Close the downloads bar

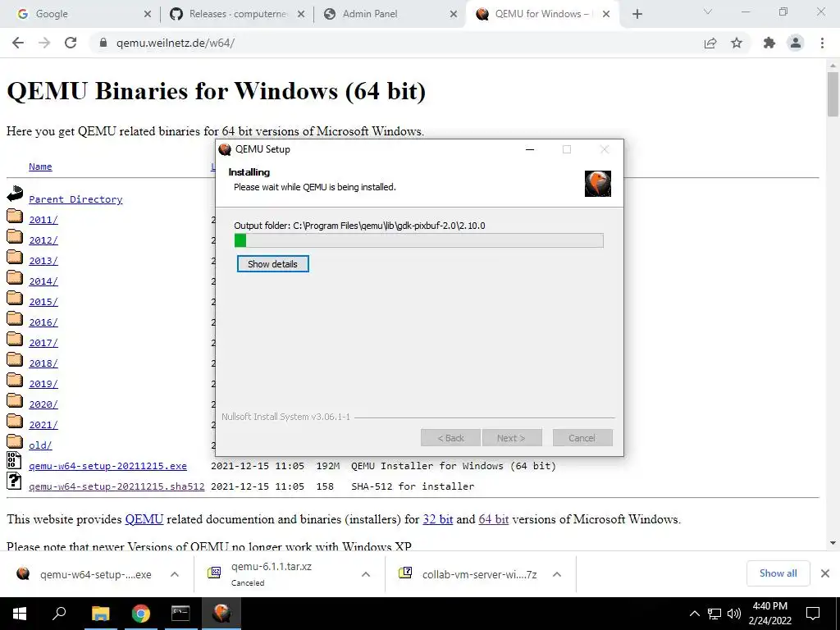click(825, 573)
